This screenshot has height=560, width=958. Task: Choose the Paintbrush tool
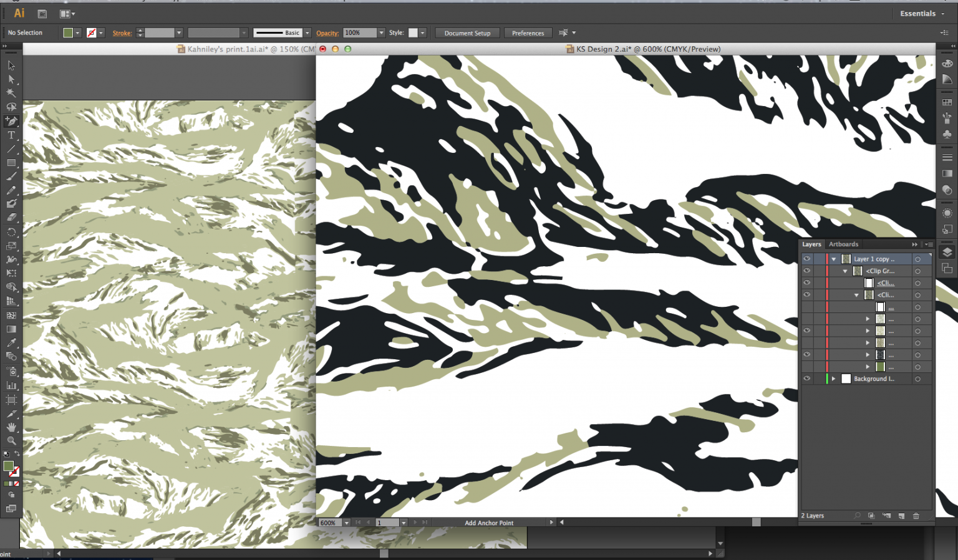pyautogui.click(x=11, y=176)
